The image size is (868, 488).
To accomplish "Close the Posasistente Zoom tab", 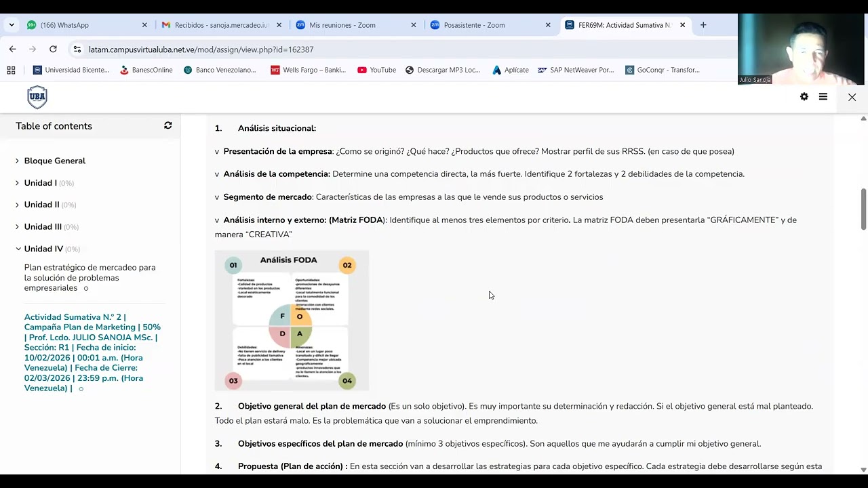I will pos(548,25).
